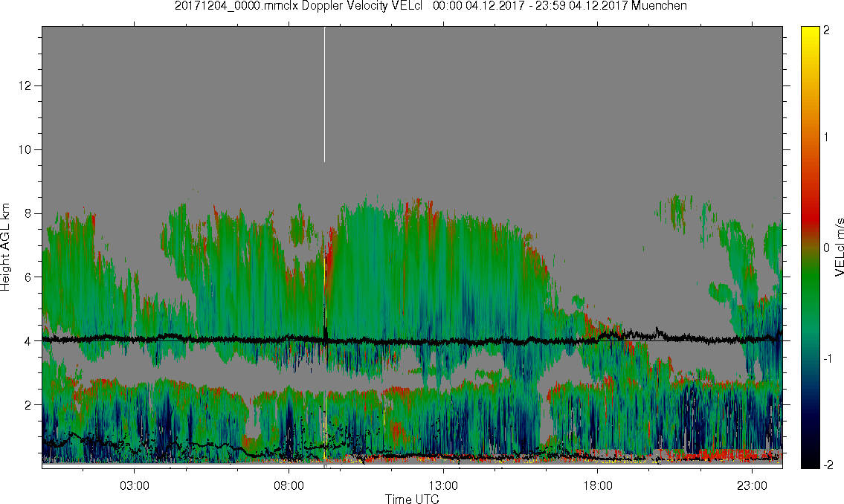
Task: Click the '03:00' time axis label
Action: 135,485
